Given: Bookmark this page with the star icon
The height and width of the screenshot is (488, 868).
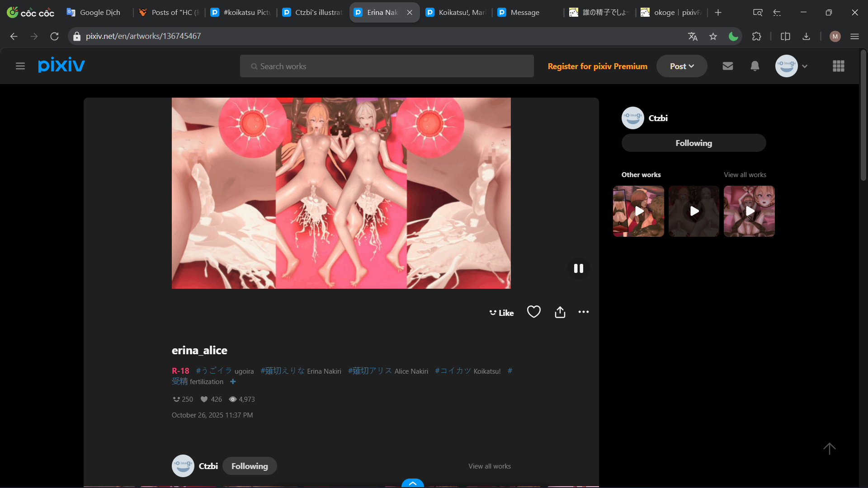Looking at the screenshot, I should tap(713, 37).
